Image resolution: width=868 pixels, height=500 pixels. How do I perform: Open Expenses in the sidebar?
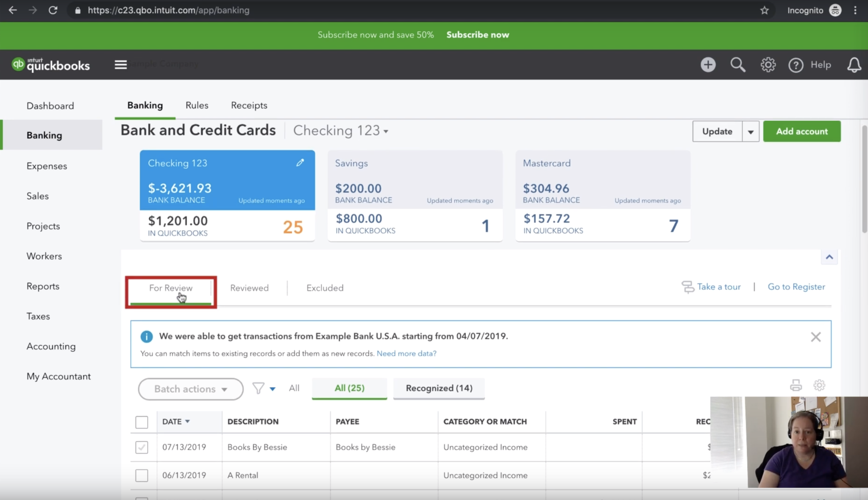click(47, 166)
